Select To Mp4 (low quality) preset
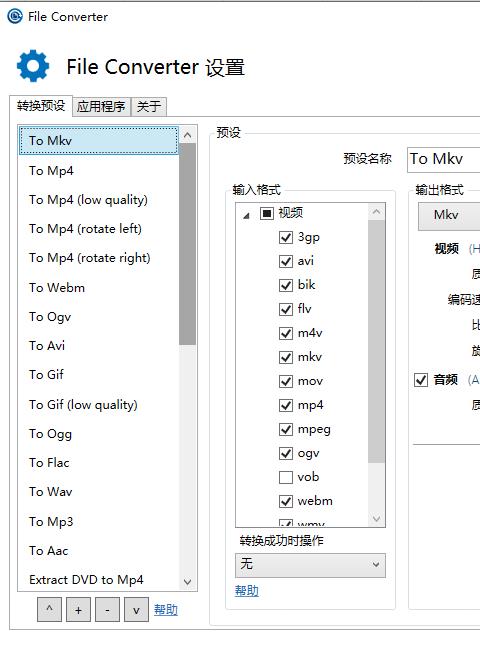 pyautogui.click(x=99, y=200)
